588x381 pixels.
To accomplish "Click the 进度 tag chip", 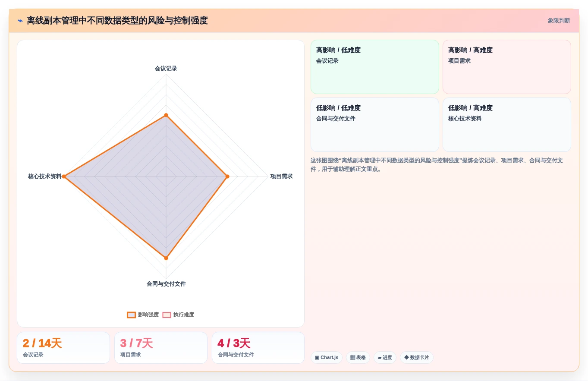I will pyautogui.click(x=385, y=358).
